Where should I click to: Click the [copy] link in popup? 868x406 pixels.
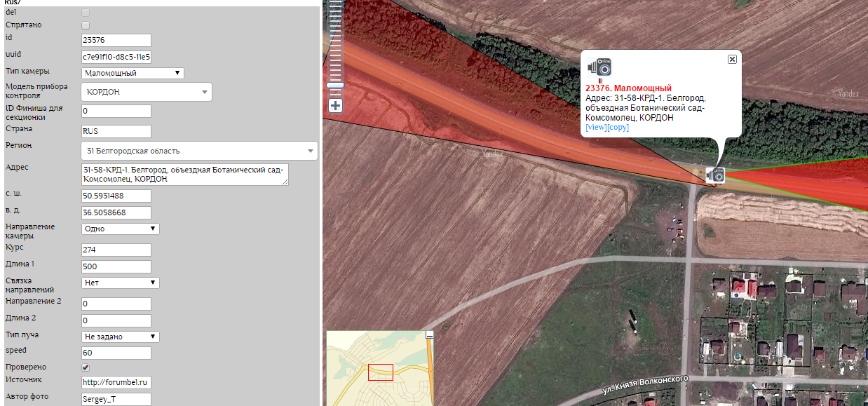tap(618, 128)
